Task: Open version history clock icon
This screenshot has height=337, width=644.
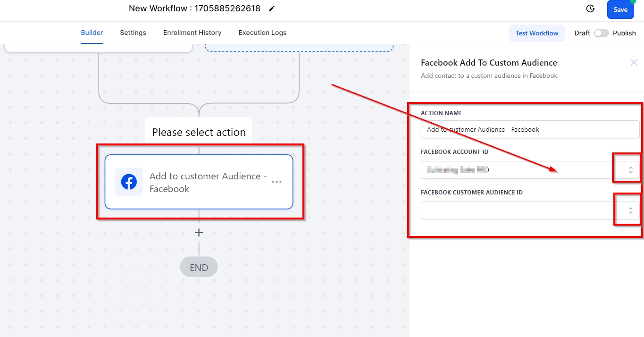Action: tap(590, 9)
